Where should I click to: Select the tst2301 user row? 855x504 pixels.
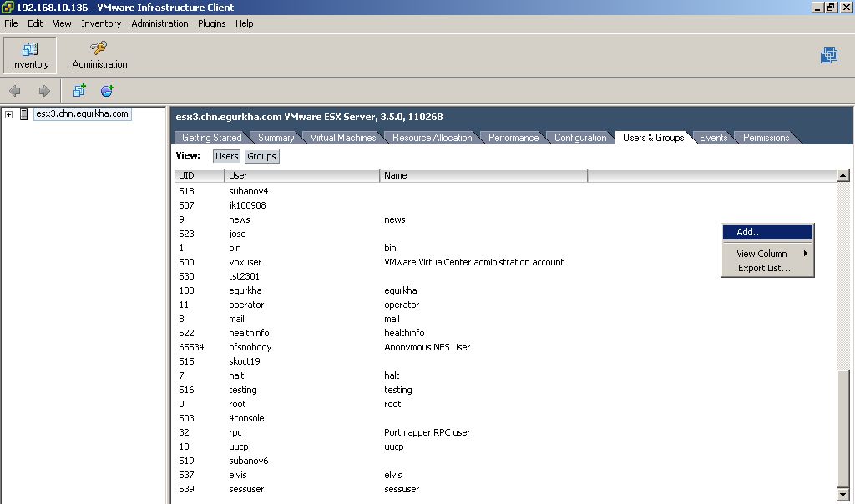tap(505, 276)
